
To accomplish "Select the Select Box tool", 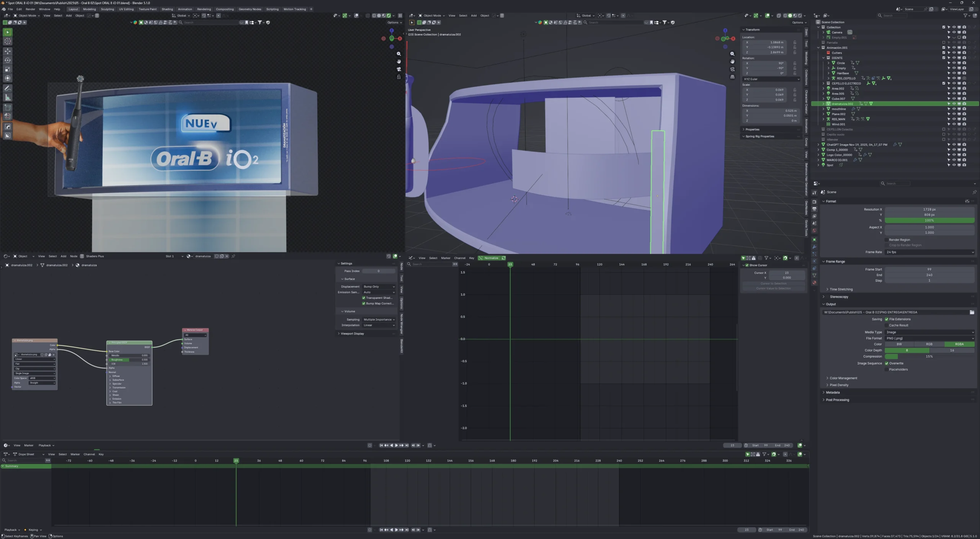I will click(x=8, y=32).
